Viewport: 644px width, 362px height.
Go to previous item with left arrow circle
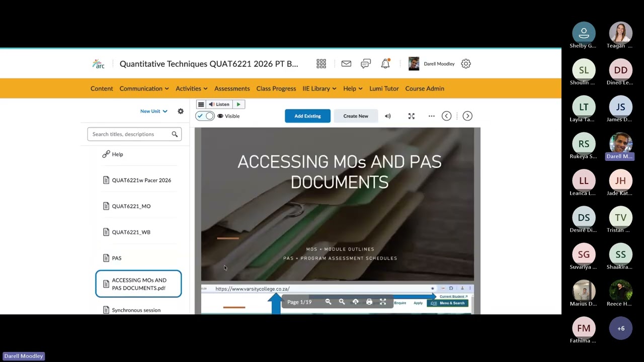(446, 116)
